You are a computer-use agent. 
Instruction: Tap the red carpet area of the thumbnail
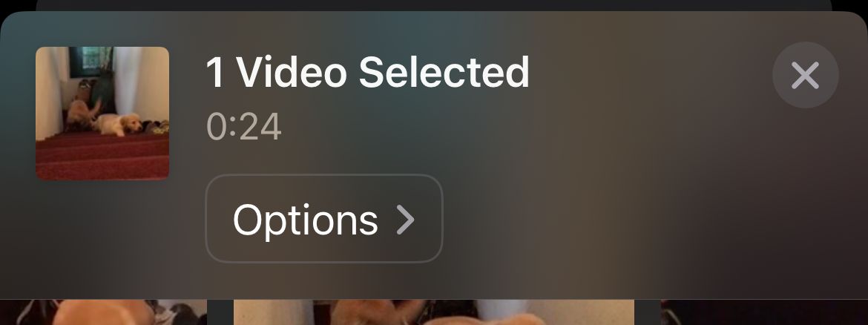pyautogui.click(x=102, y=157)
